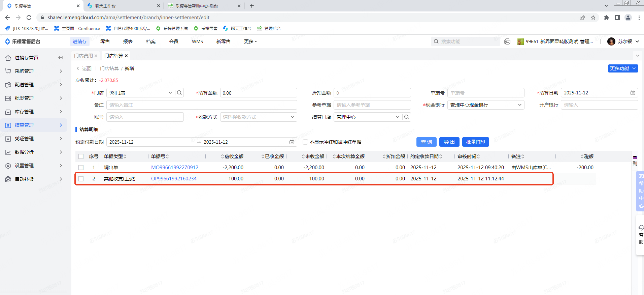Image resolution: width=644 pixels, height=295 pixels.
Task: Reload the page with the browser refresh icon
Action: pyautogui.click(x=29, y=18)
